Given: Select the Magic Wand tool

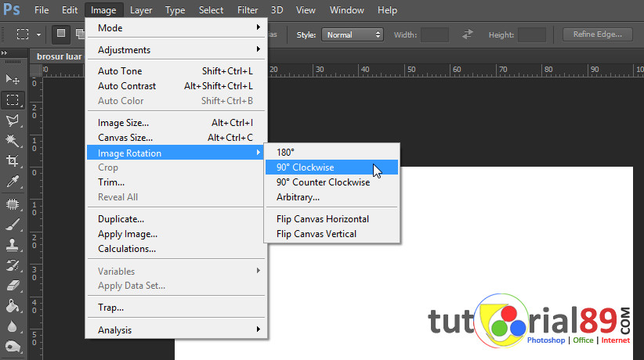Looking at the screenshot, I should pyautogui.click(x=13, y=140).
